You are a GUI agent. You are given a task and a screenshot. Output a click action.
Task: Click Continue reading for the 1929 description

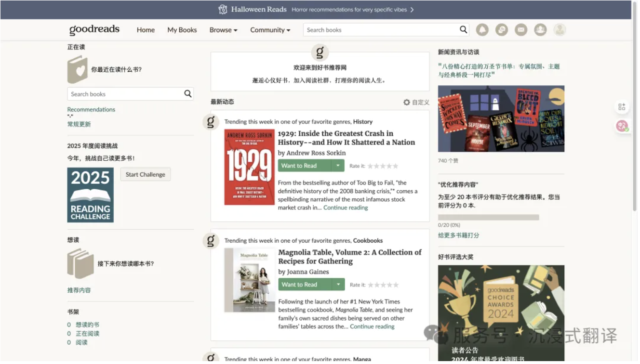346,208
